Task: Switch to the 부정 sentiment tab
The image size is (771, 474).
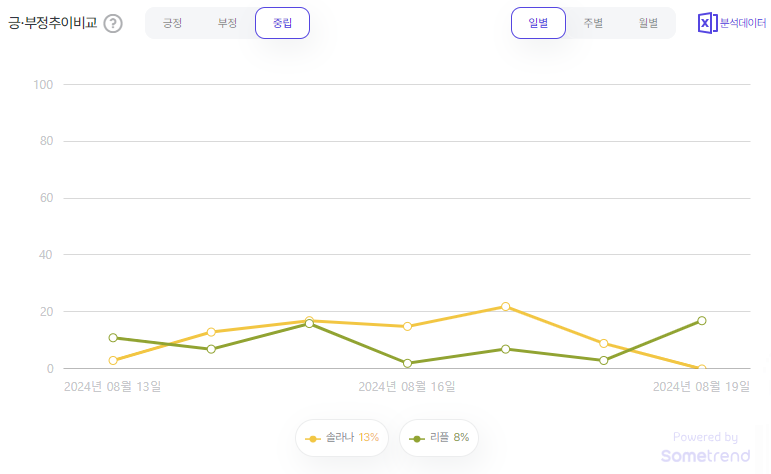Action: pyautogui.click(x=228, y=23)
